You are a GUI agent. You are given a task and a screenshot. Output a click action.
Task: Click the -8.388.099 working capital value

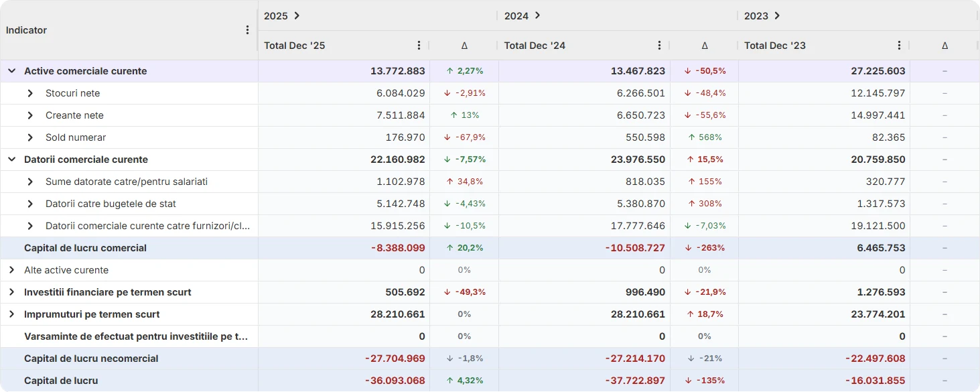click(398, 248)
